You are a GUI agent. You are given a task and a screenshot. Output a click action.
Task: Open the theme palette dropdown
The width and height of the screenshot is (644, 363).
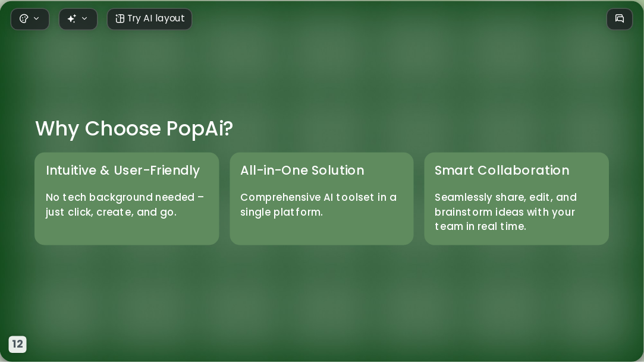coord(30,19)
